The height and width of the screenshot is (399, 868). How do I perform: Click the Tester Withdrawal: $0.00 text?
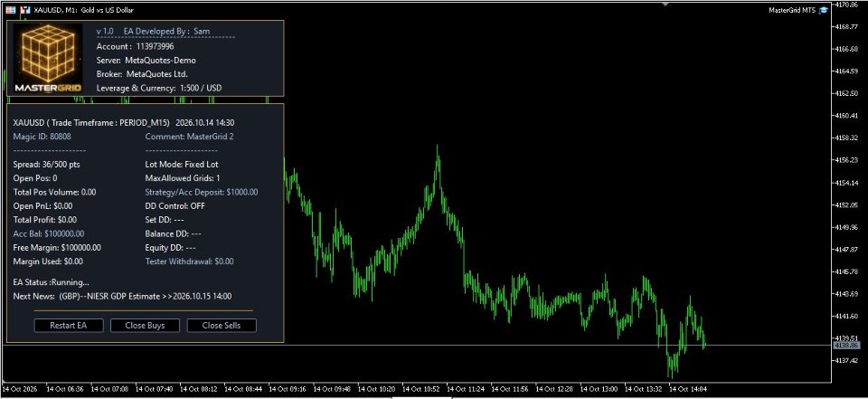coord(189,261)
